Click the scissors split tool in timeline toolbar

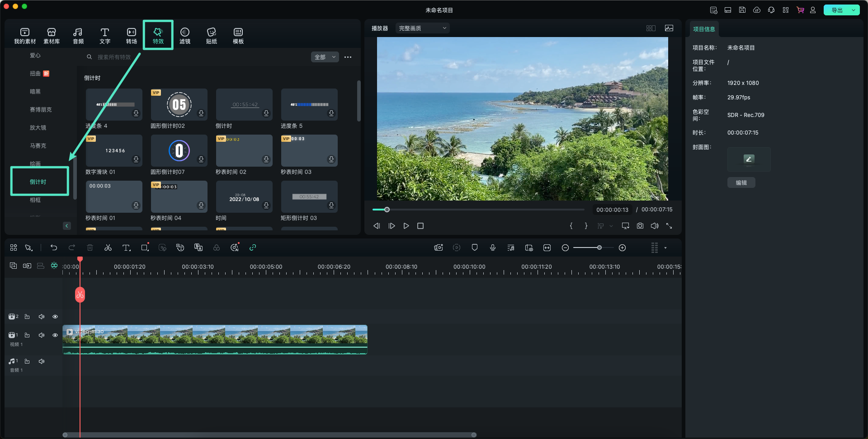(x=108, y=248)
